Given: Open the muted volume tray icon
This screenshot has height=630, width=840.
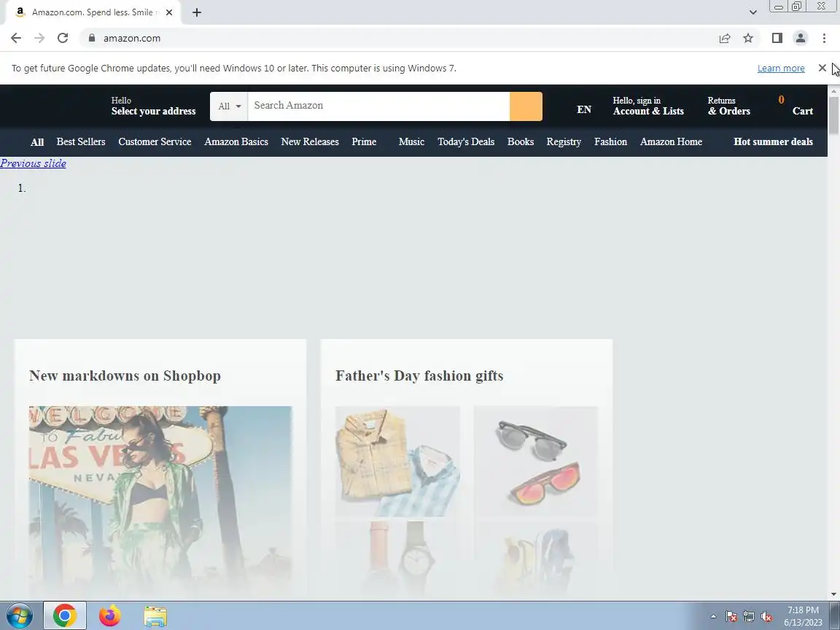Looking at the screenshot, I should click(x=766, y=617).
